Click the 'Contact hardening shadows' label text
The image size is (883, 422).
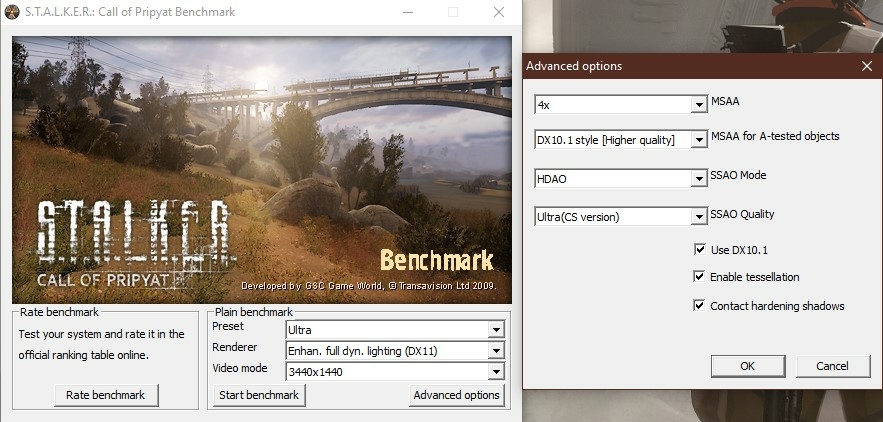pos(777,306)
